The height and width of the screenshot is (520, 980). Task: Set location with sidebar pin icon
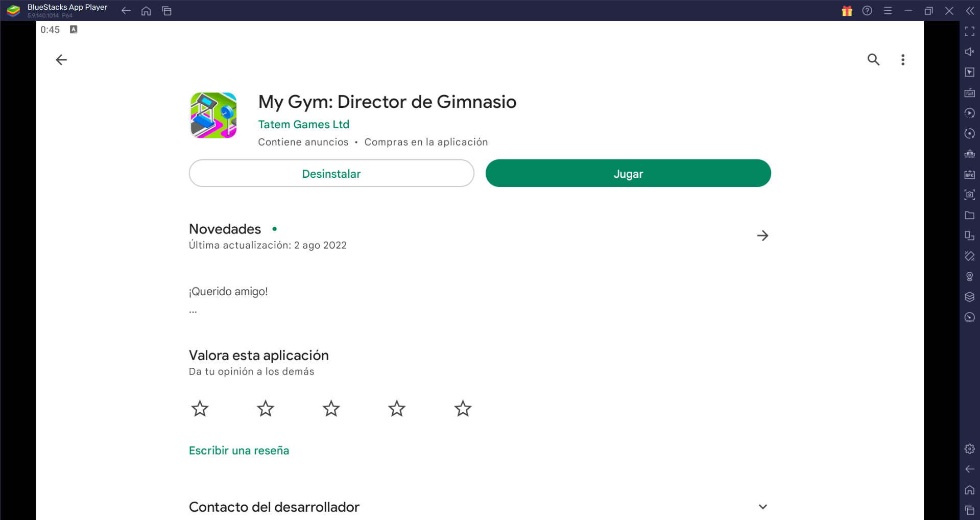pos(970,277)
